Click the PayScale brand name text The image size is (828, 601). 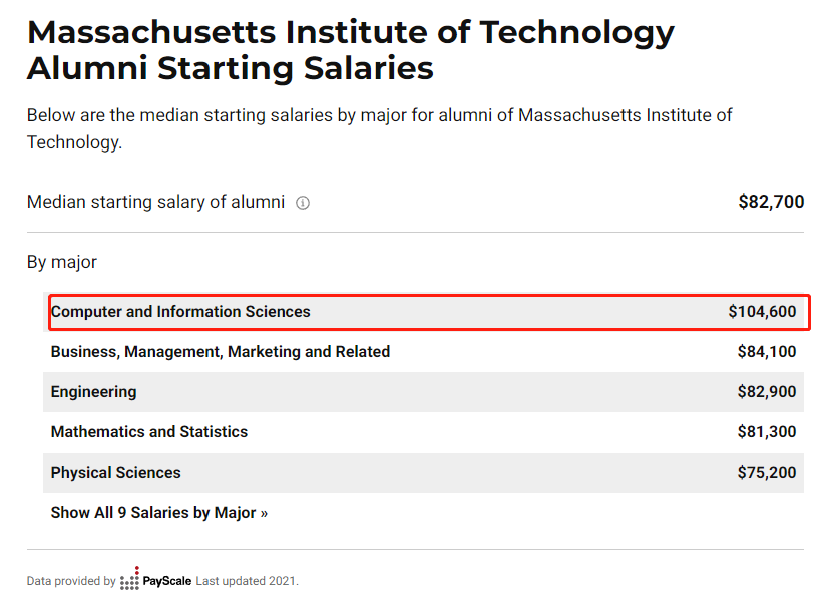166,581
